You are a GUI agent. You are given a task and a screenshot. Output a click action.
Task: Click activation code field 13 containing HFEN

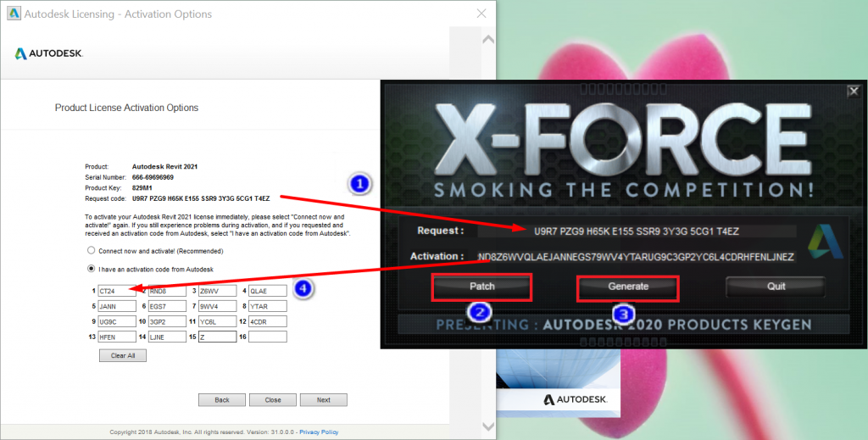click(x=117, y=337)
